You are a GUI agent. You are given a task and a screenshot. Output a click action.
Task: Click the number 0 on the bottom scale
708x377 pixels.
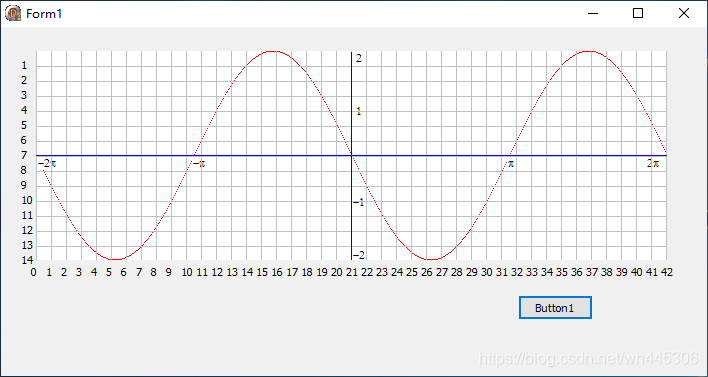33,272
